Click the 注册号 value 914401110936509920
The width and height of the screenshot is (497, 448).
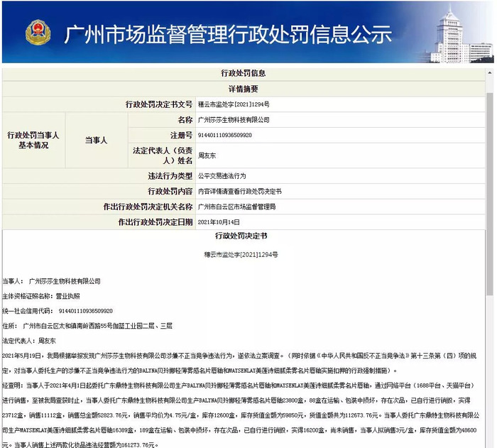(225, 136)
